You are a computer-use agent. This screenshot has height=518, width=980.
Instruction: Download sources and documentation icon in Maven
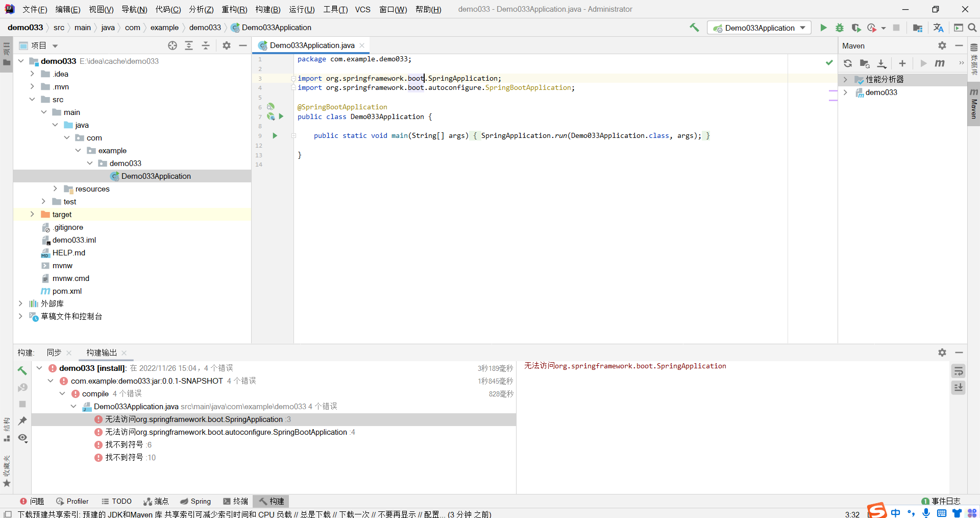[x=881, y=63]
